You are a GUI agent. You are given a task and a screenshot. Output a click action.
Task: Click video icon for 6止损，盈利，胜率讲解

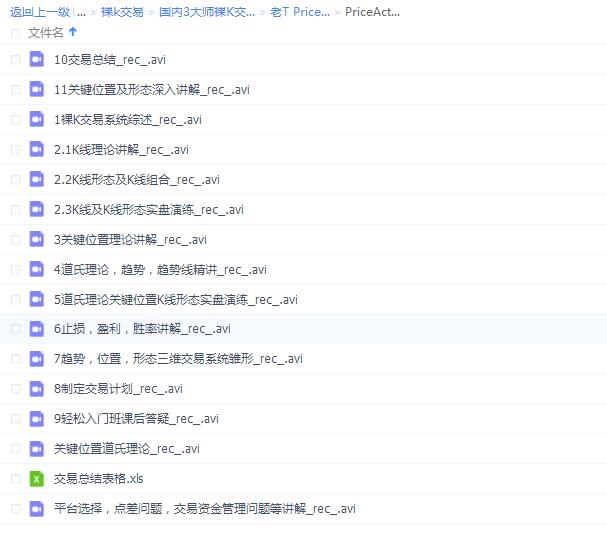click(37, 329)
